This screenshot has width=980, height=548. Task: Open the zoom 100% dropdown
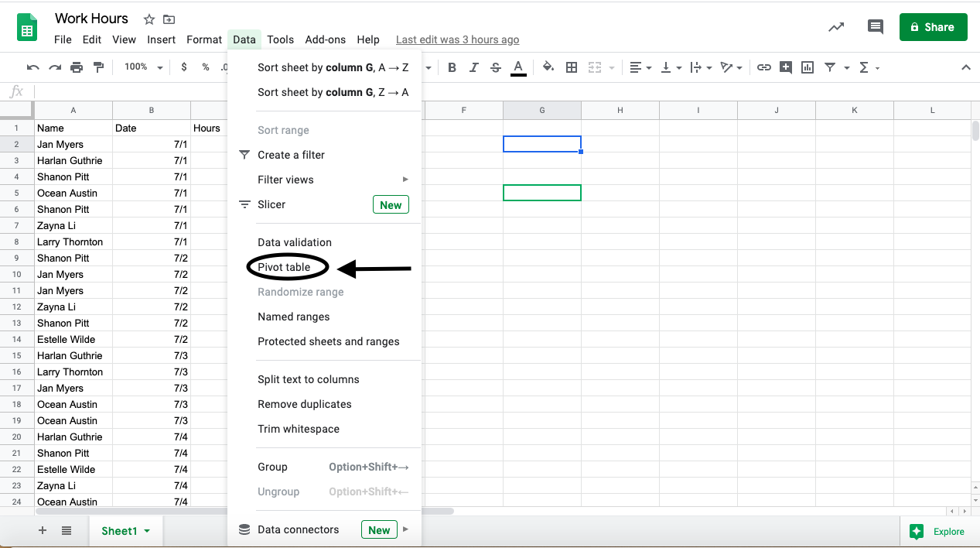pyautogui.click(x=143, y=67)
